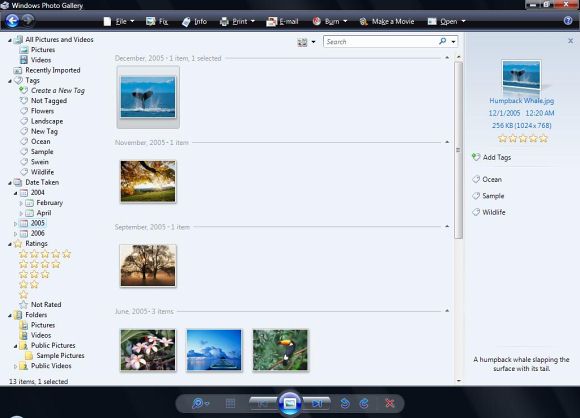This screenshot has width=580, height=418.
Task: Select the blue mountain lake thumbnail
Action: 214,350
